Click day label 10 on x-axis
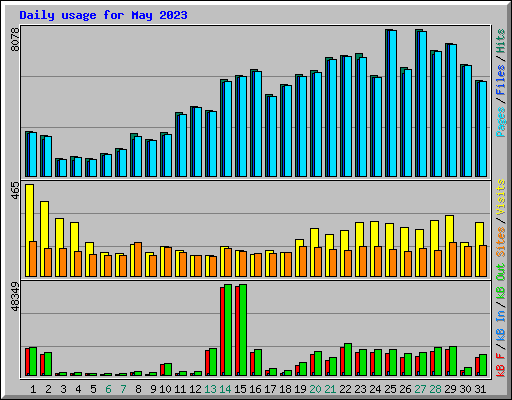 click(165, 389)
